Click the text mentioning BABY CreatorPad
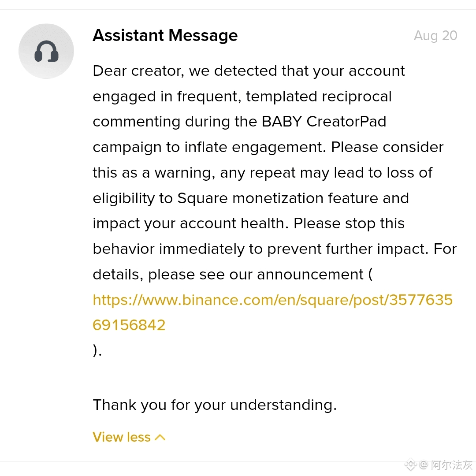Screen dimensions: 476x476 point(239,122)
